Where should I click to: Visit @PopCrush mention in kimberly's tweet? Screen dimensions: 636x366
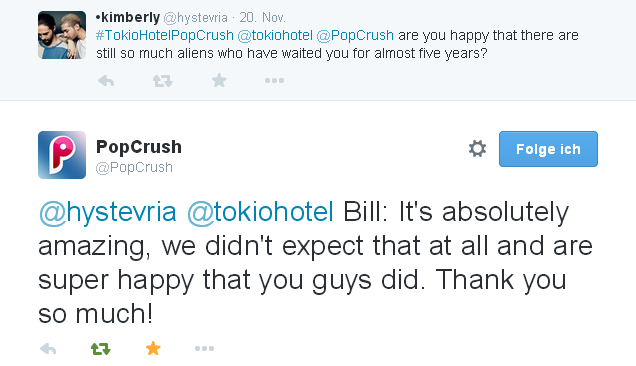355,36
